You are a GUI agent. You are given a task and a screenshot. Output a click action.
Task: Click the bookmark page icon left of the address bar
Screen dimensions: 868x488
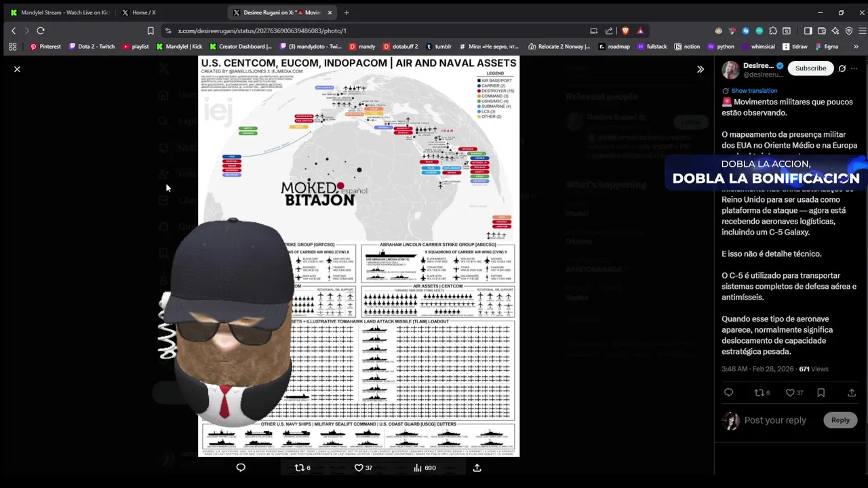151,30
